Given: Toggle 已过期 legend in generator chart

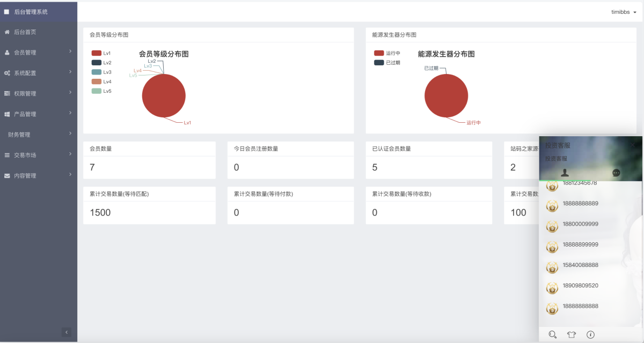Looking at the screenshot, I should [x=387, y=63].
